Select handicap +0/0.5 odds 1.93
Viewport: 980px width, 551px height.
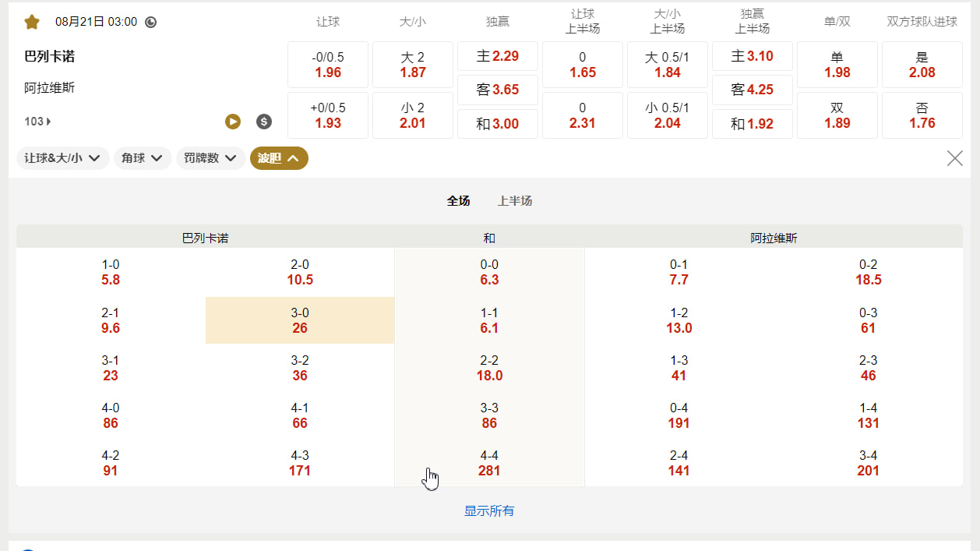pos(328,115)
